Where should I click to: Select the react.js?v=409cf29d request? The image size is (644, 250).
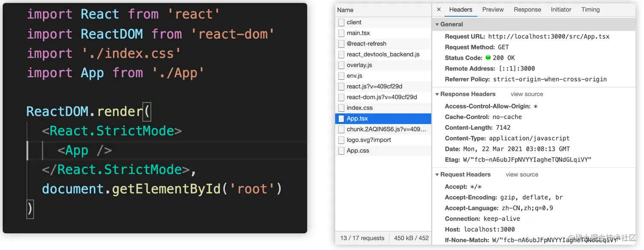(x=383, y=86)
